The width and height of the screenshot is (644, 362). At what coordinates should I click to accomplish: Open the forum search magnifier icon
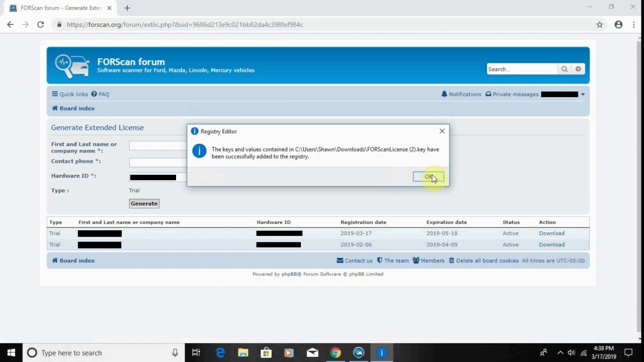[565, 69]
